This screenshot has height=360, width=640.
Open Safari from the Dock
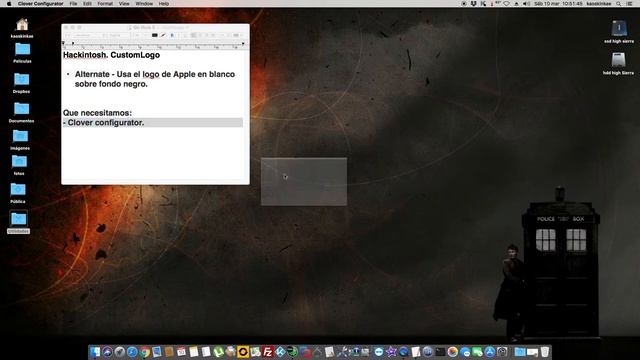(x=132, y=352)
